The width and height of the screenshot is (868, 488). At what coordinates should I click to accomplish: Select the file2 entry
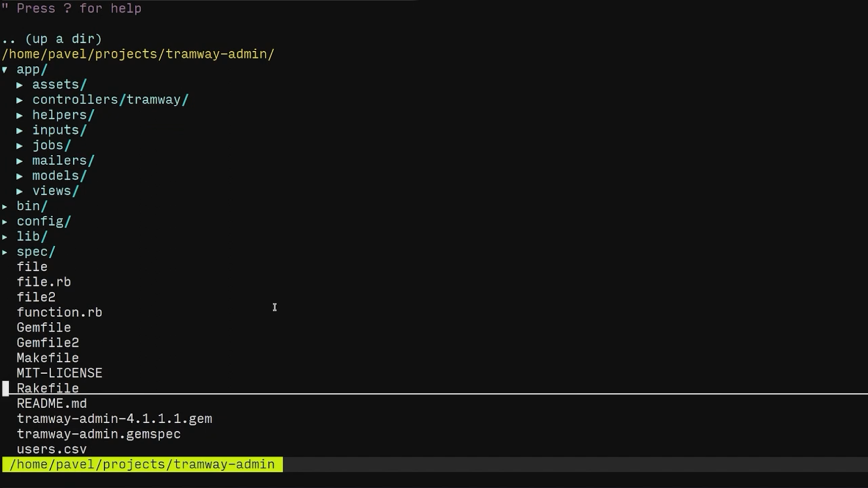[36, 297]
